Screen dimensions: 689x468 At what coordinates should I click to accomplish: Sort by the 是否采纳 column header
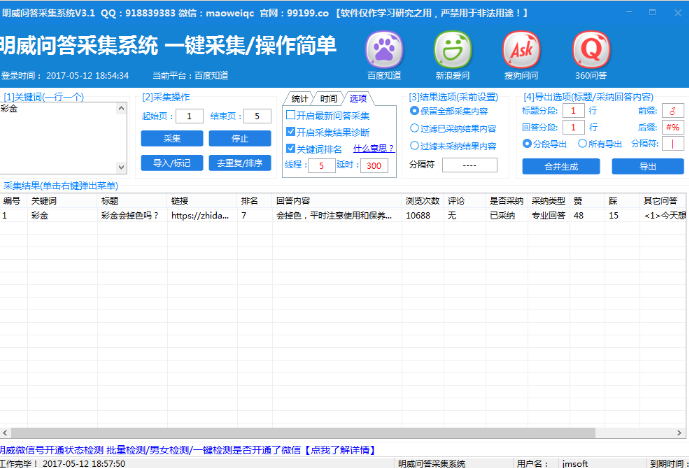tap(507, 201)
